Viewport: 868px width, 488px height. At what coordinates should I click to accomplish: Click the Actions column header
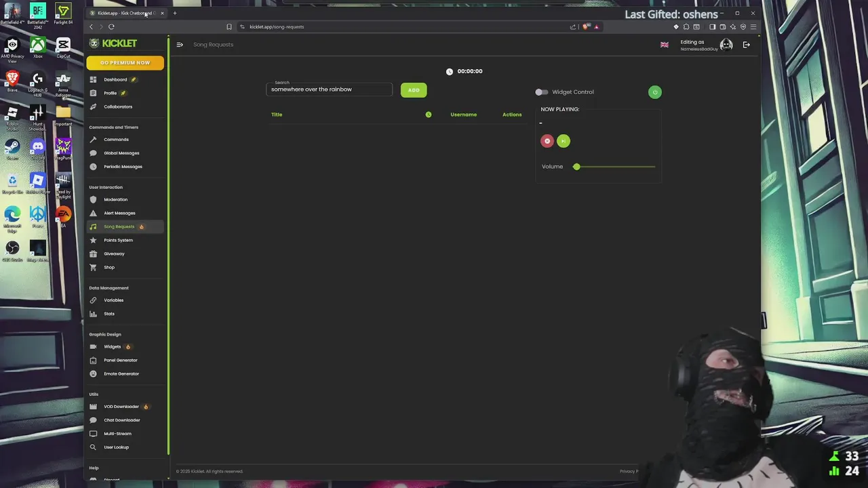(x=512, y=115)
